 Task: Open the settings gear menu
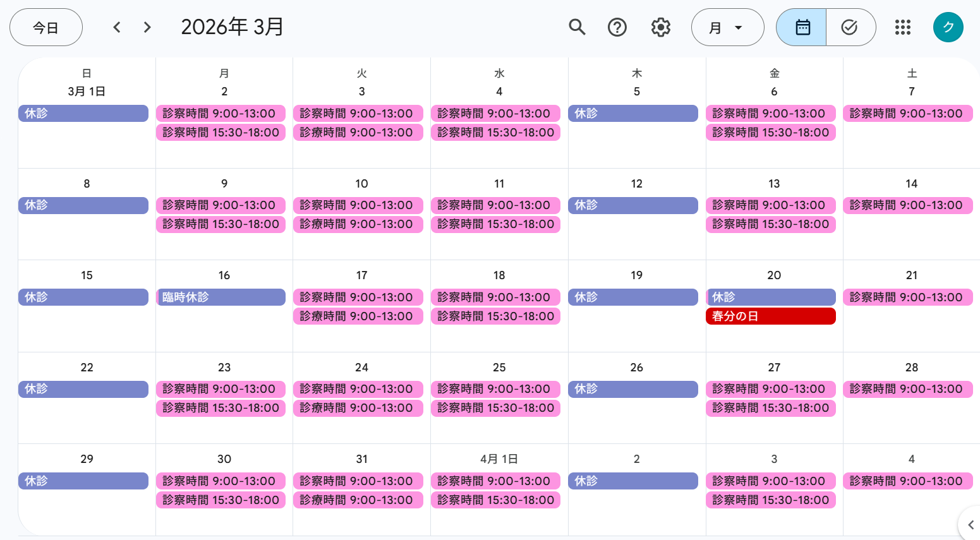[660, 27]
